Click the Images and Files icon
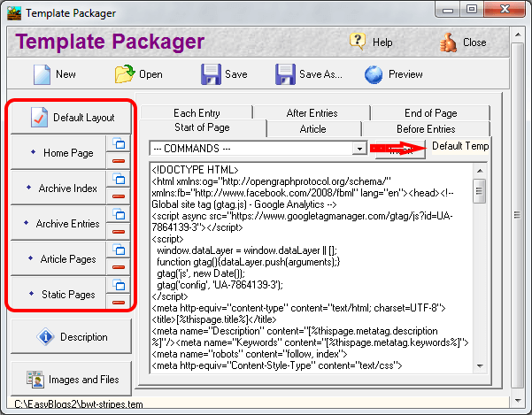 click(x=35, y=380)
